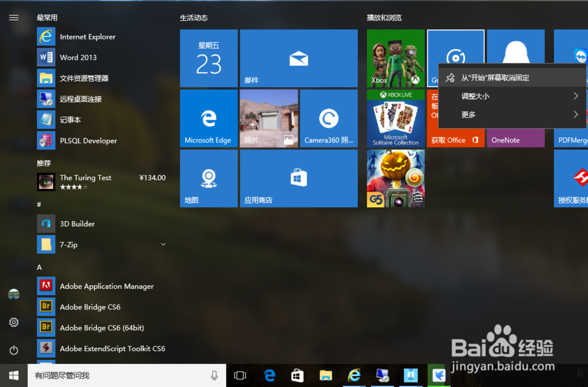Open the user account avatar
Image resolution: width=588 pixels, height=387 pixels.
(14, 295)
